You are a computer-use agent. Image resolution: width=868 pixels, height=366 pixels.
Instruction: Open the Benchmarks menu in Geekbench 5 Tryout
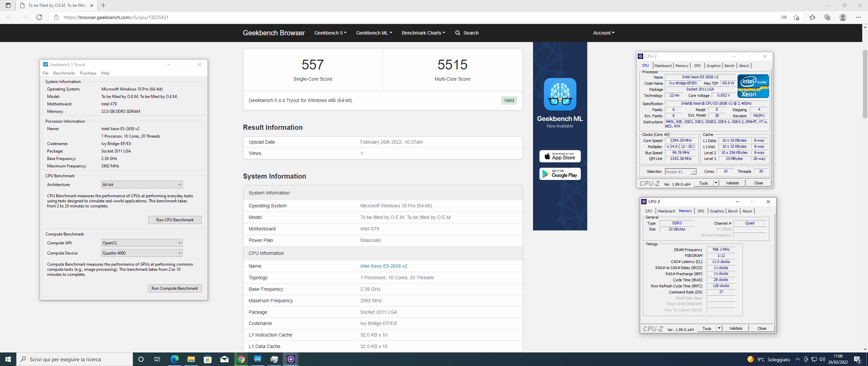tap(64, 73)
